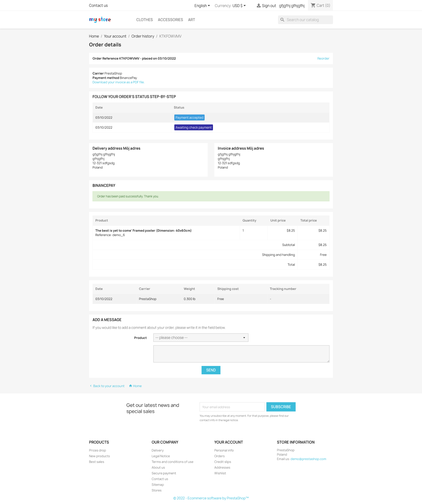Click the SEND button
This screenshot has width=422, height=504.
point(211,370)
